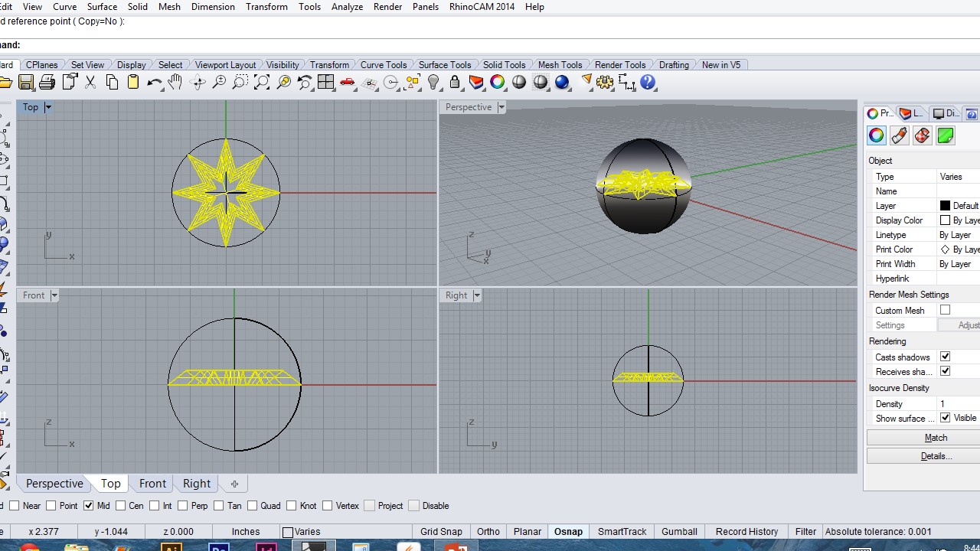Viewport: 980px width, 551px height.
Task: Click the light bulb Hide Objects icon
Action: coord(433,82)
